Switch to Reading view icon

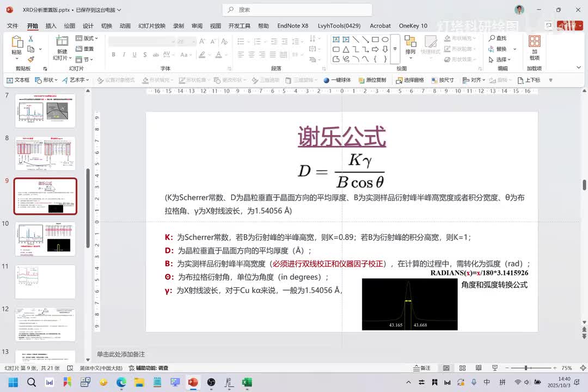(x=479, y=368)
